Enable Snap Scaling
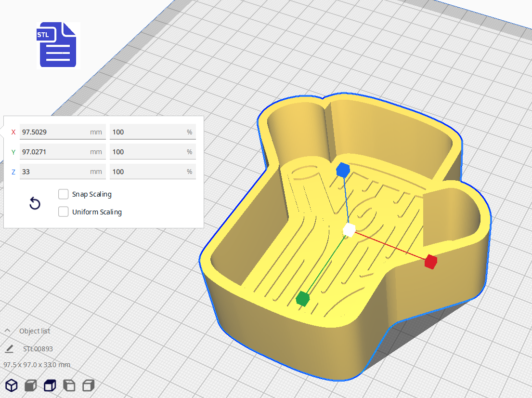Viewport: 532px width, 398px height. pyautogui.click(x=63, y=194)
